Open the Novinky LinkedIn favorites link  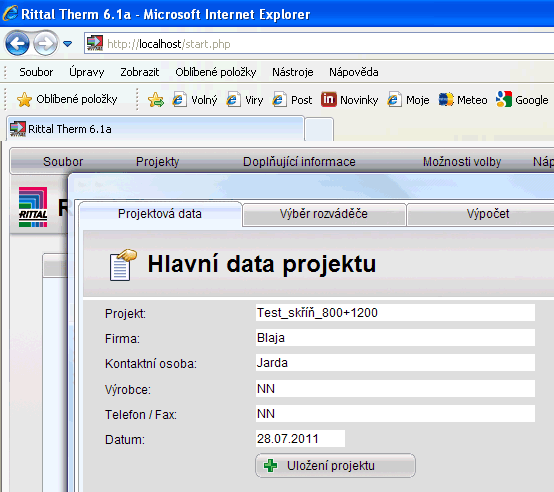(x=349, y=100)
